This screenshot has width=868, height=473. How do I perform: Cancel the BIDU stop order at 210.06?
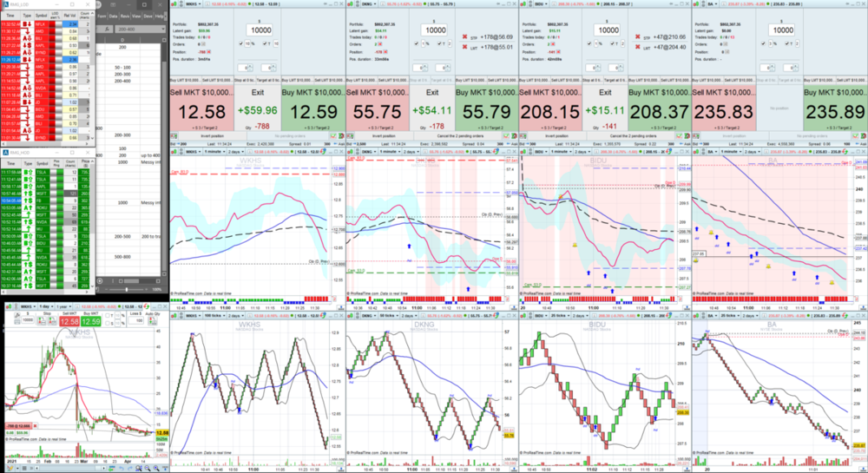[639, 37]
